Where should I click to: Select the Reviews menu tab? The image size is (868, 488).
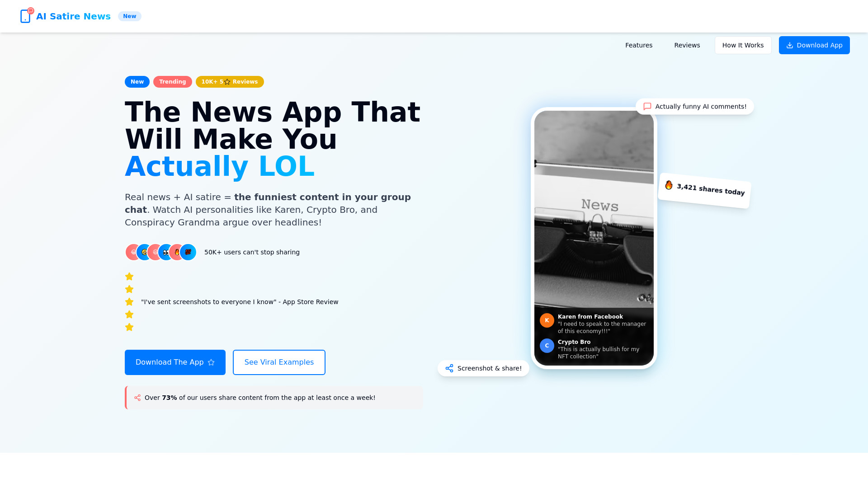[x=687, y=45]
